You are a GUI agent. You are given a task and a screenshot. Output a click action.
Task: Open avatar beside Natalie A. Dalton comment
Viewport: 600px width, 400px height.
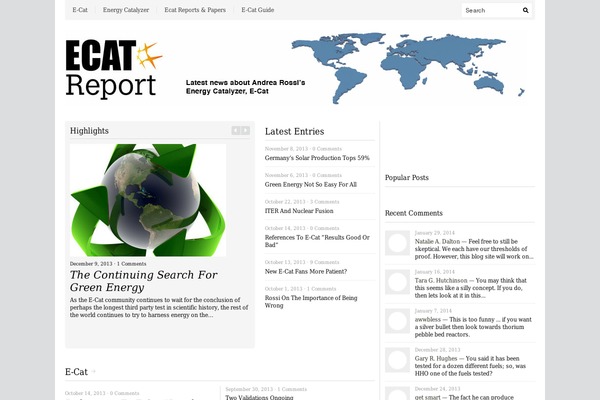[x=397, y=243]
